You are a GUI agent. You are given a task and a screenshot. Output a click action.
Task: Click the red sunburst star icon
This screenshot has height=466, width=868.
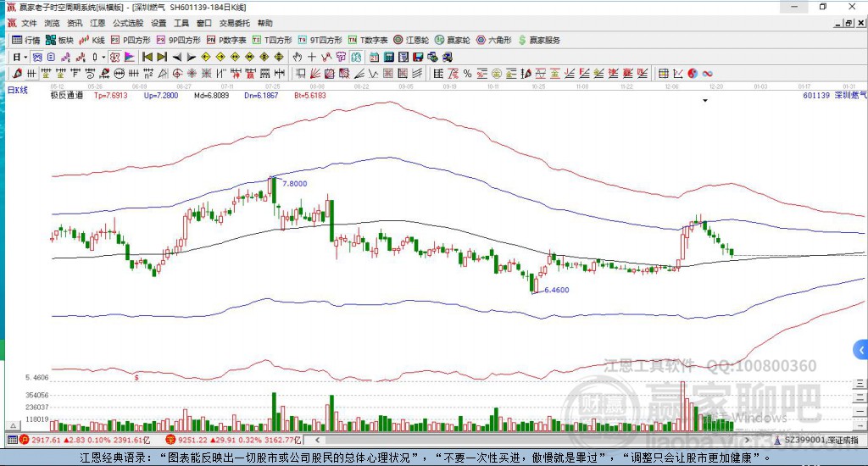tap(192, 74)
